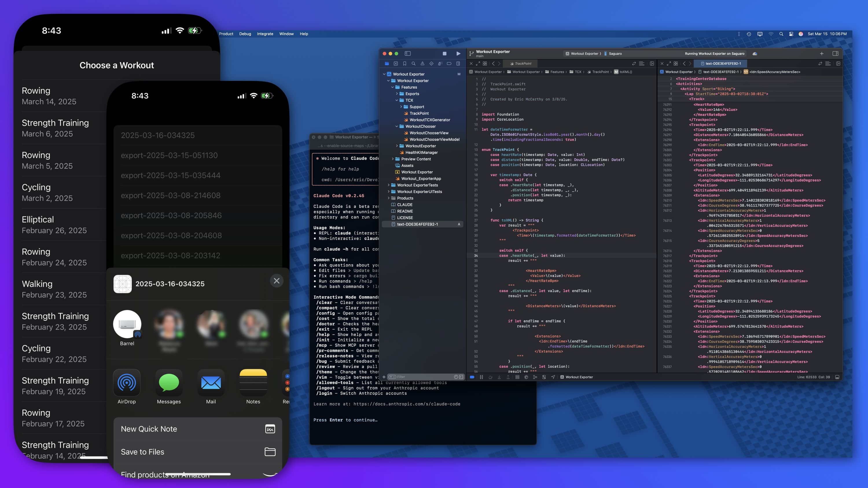Add editor split in text-DDE3E4FEFE92-1 pane
This screenshot has height=488, width=868.
pos(838,64)
